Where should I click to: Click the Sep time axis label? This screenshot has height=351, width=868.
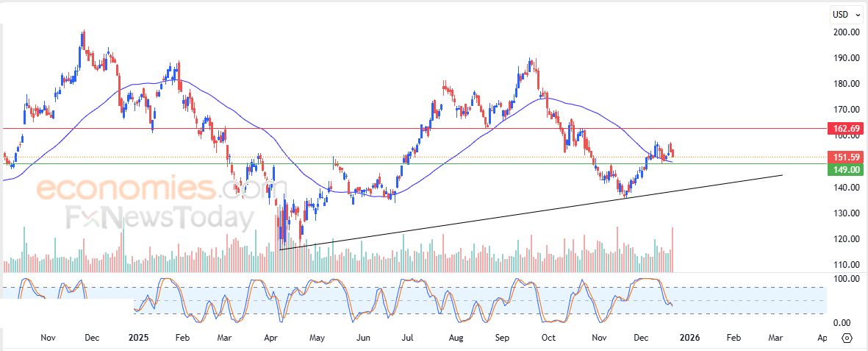[x=502, y=337]
